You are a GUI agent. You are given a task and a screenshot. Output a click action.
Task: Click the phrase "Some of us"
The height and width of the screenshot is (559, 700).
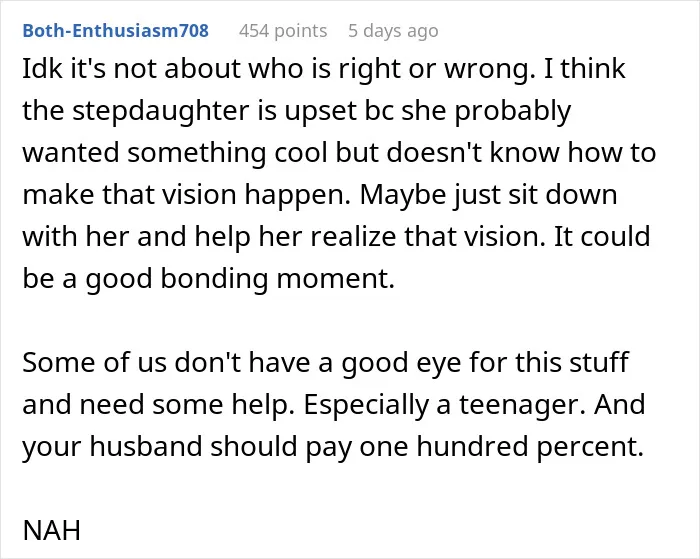(95, 363)
